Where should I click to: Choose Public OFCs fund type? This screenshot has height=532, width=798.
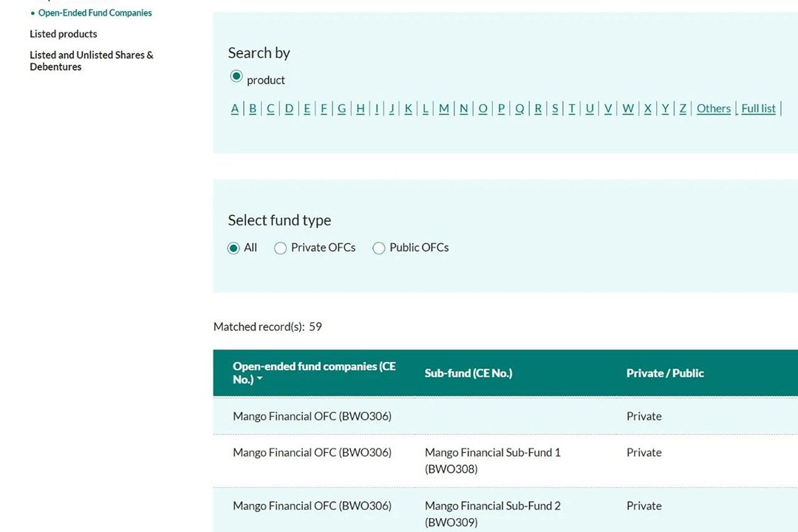point(379,248)
